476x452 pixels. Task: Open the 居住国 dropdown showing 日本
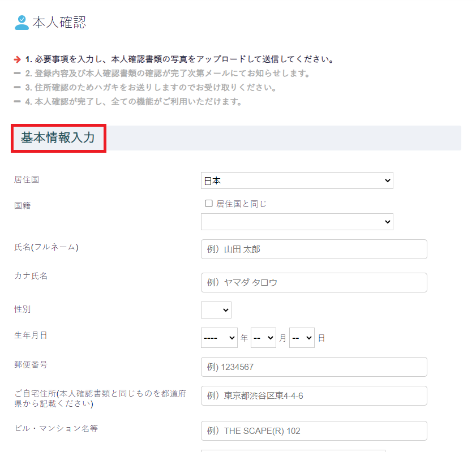[297, 180]
